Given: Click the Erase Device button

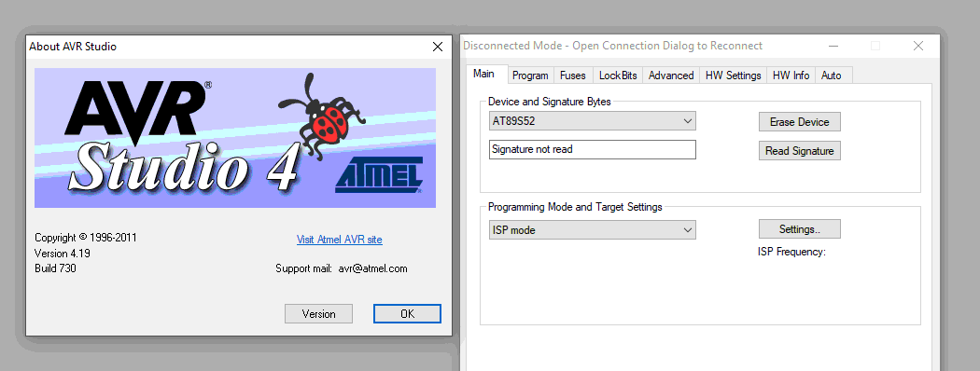Looking at the screenshot, I should (799, 122).
